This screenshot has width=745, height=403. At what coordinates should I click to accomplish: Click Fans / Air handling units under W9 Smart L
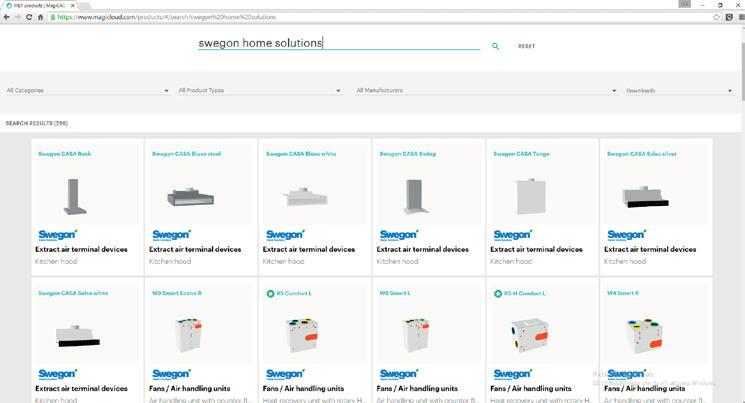pyautogui.click(x=417, y=389)
